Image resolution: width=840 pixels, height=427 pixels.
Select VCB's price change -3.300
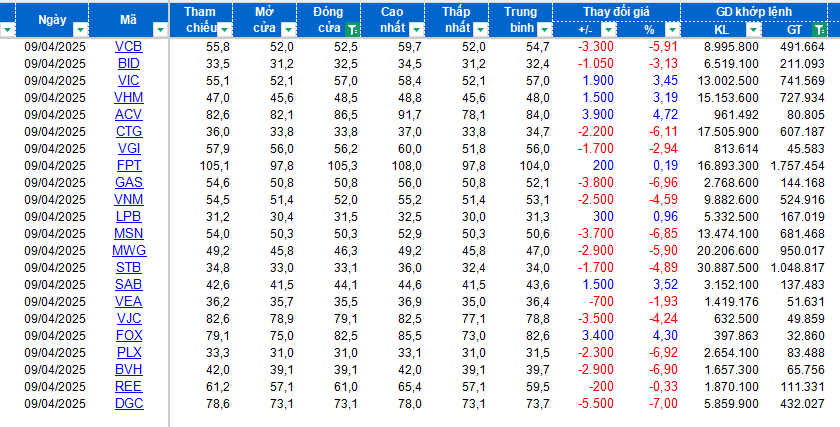[596, 47]
